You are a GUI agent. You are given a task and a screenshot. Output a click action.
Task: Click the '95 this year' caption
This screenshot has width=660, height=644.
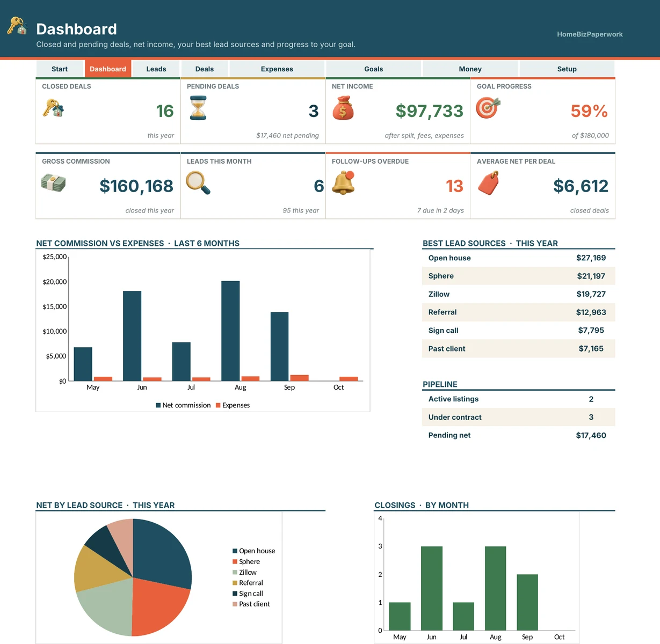point(301,211)
